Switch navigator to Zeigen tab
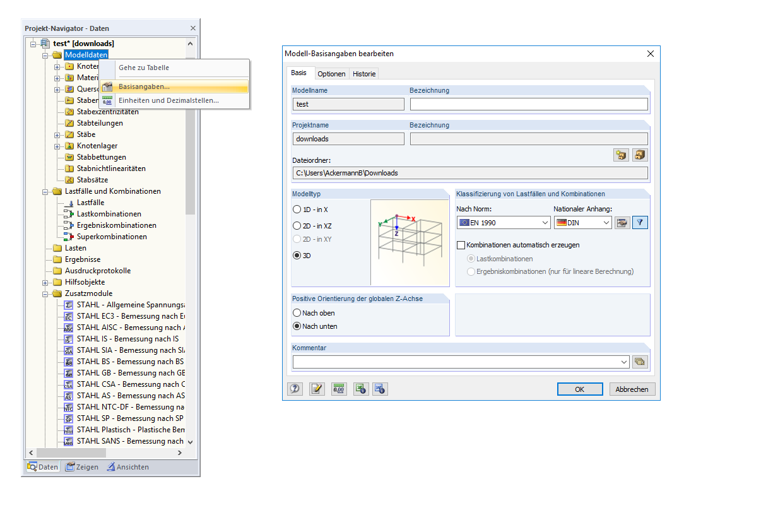 (x=82, y=467)
